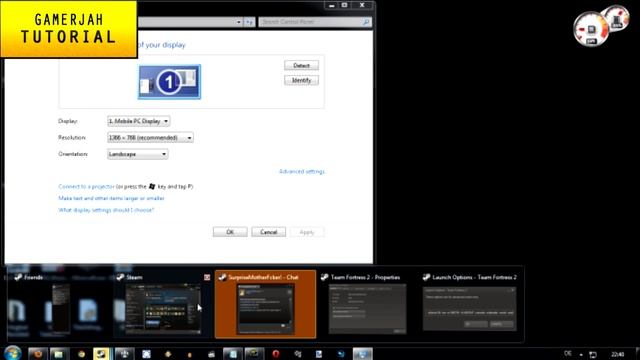
Task: Click the Firefox taskbar icon
Action: point(38,354)
